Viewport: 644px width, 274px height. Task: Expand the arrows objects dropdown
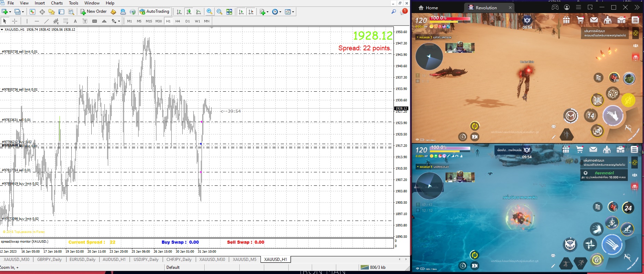(x=119, y=21)
